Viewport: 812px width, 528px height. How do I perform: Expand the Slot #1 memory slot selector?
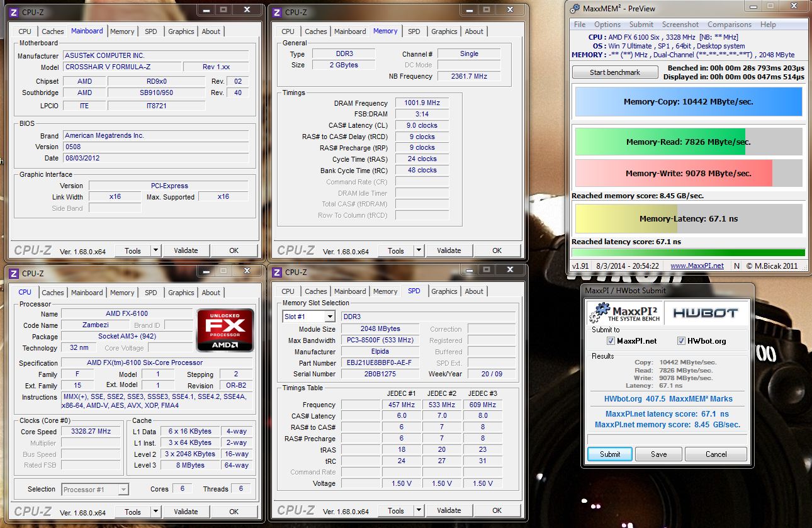tap(329, 317)
